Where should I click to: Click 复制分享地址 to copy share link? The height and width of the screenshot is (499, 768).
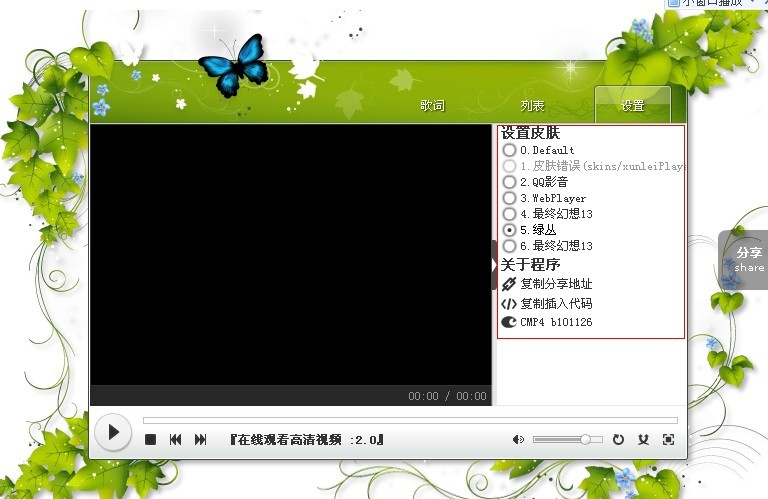556,284
